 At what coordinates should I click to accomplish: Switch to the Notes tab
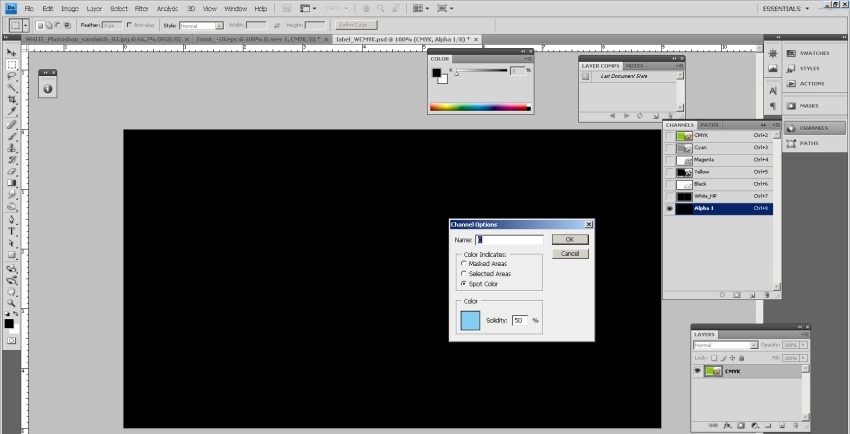pyautogui.click(x=635, y=66)
